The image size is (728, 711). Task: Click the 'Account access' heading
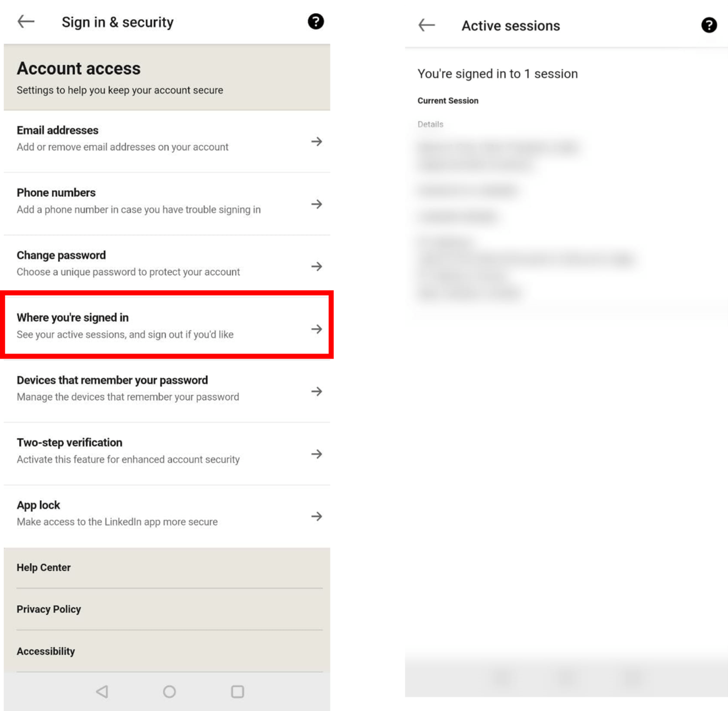tap(79, 68)
